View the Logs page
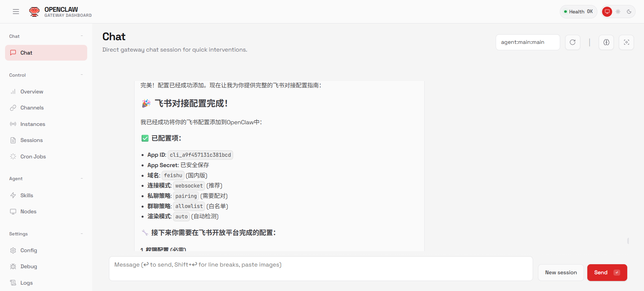The image size is (644, 291). pyautogui.click(x=46, y=283)
